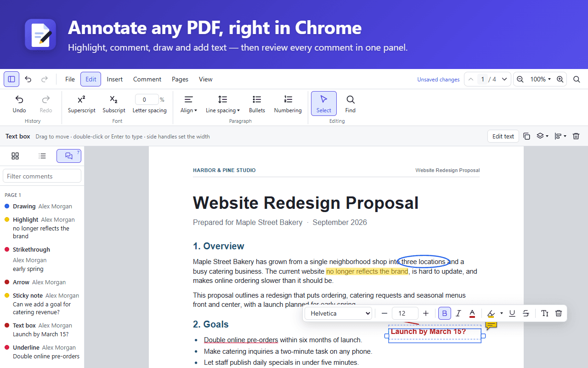Duplicate the text box using the copy icon

(x=527, y=136)
